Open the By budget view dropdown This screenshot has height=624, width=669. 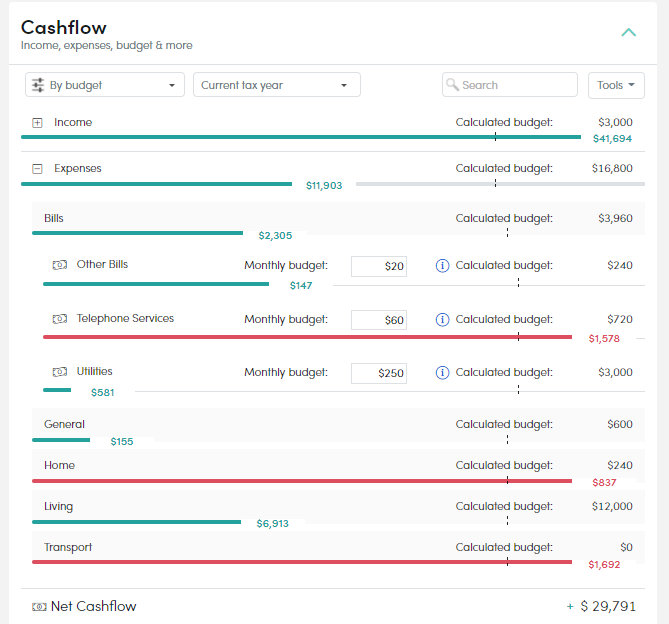[x=105, y=85]
